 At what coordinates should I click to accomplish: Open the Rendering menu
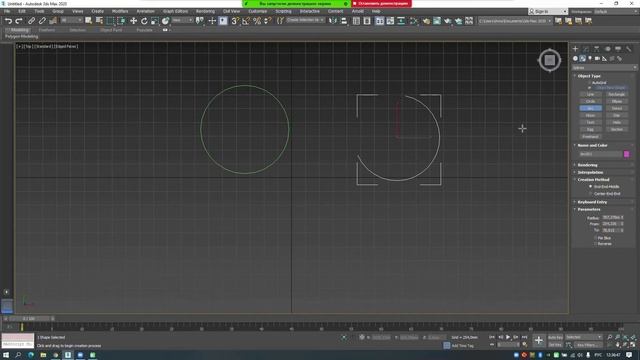pyautogui.click(x=205, y=11)
